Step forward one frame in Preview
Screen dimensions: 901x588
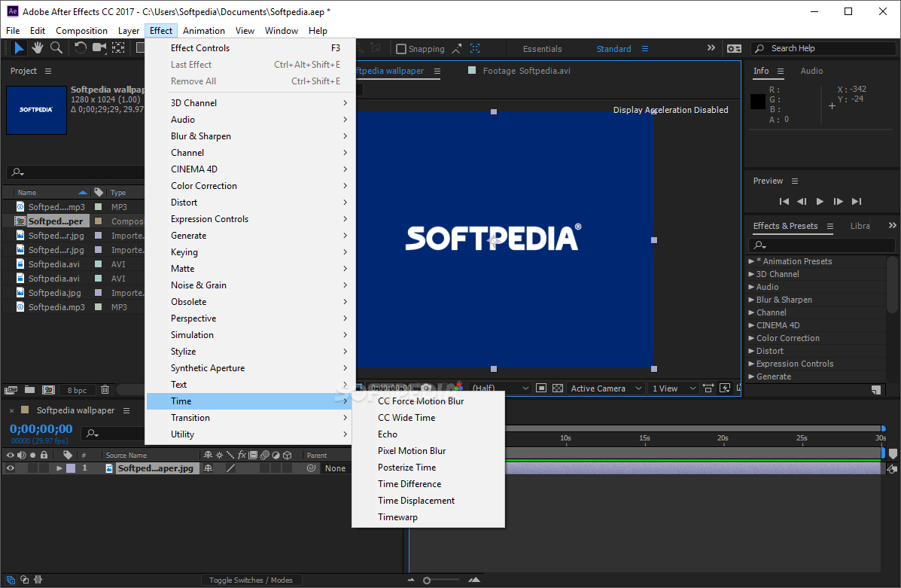(x=839, y=201)
